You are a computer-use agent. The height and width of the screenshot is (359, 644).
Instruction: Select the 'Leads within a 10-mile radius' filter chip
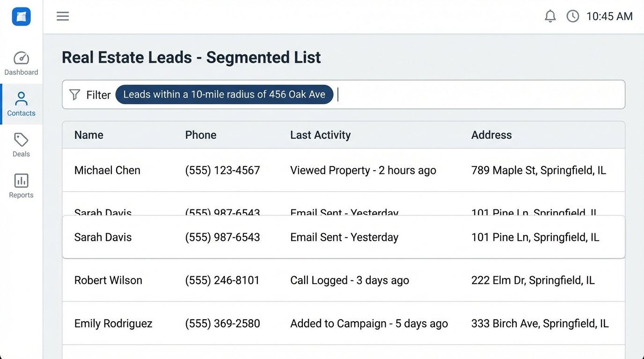pyautogui.click(x=224, y=94)
